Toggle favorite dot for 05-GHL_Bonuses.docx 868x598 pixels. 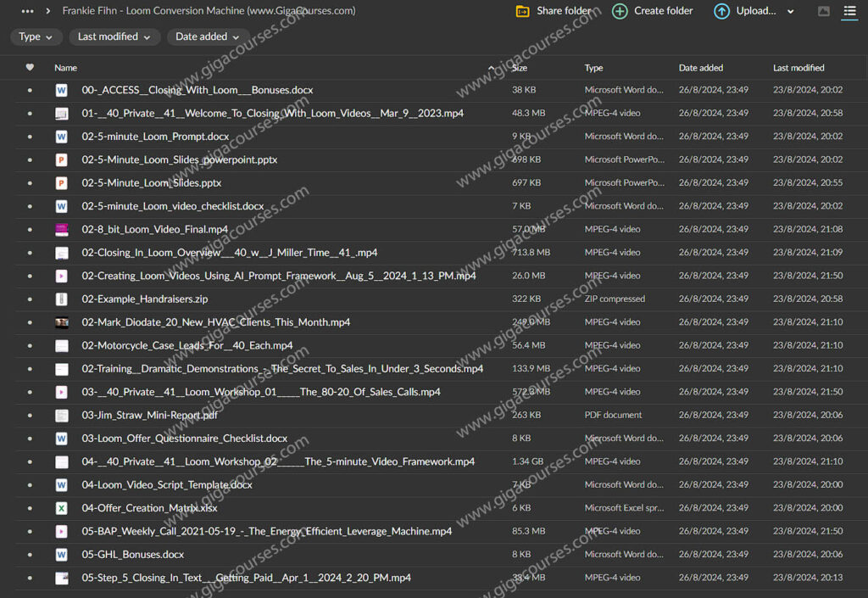coord(31,554)
